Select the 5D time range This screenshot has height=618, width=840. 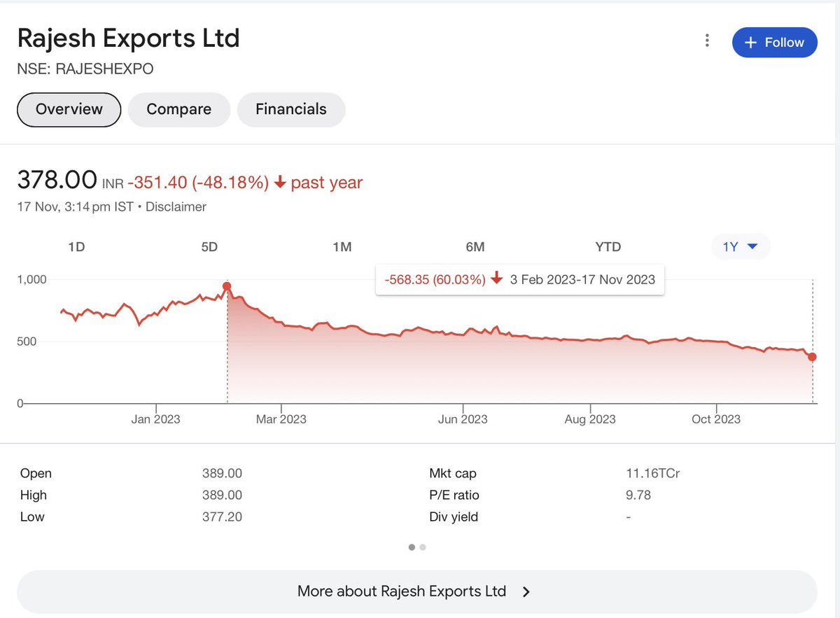[x=209, y=246]
